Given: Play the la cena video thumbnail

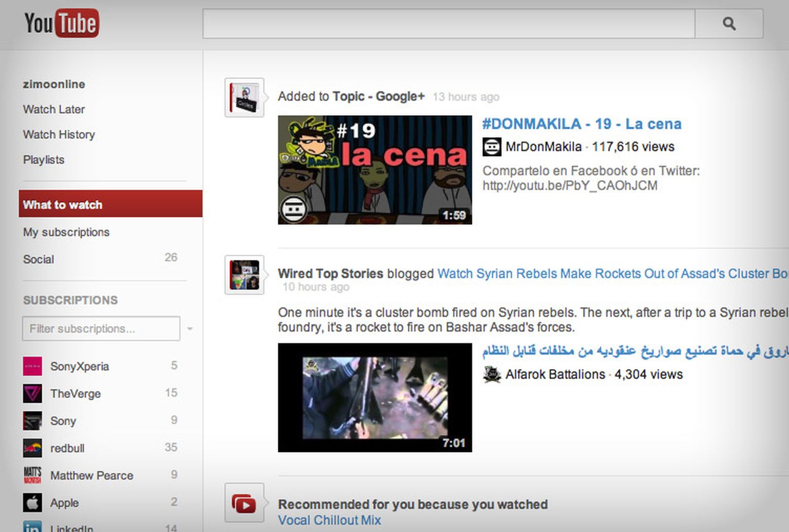Looking at the screenshot, I should [x=375, y=170].
